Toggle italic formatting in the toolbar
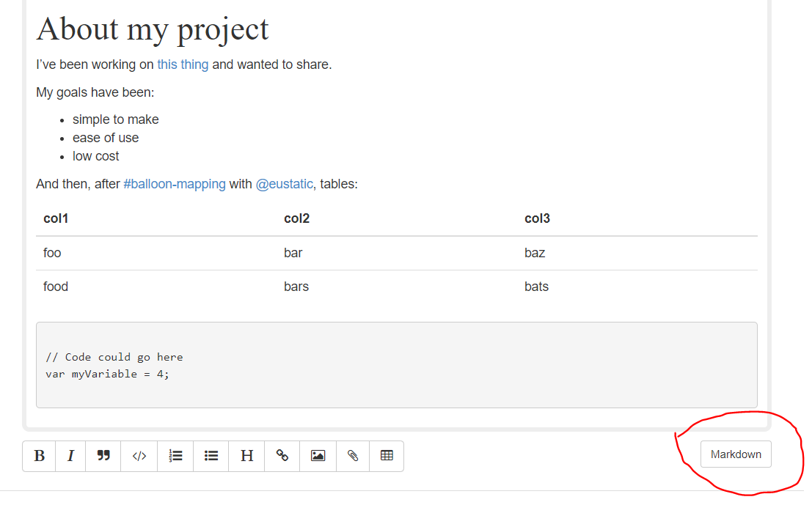Screen dimensions: 812x505 (70, 455)
